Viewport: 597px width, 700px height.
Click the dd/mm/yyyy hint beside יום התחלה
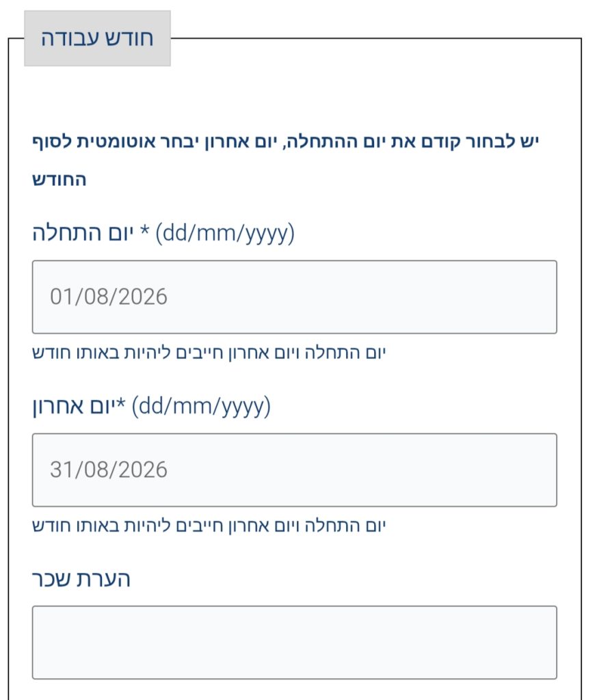[x=225, y=234]
